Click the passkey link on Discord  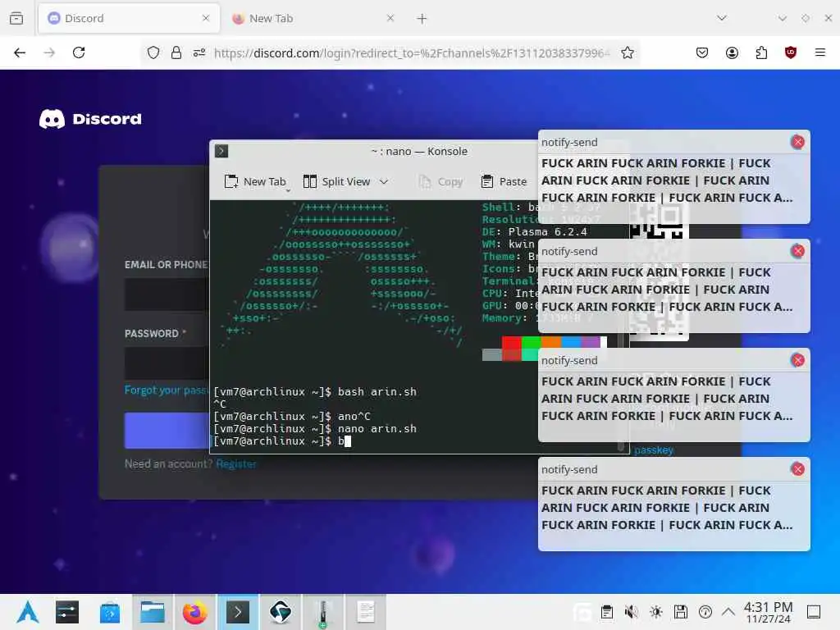tap(654, 450)
